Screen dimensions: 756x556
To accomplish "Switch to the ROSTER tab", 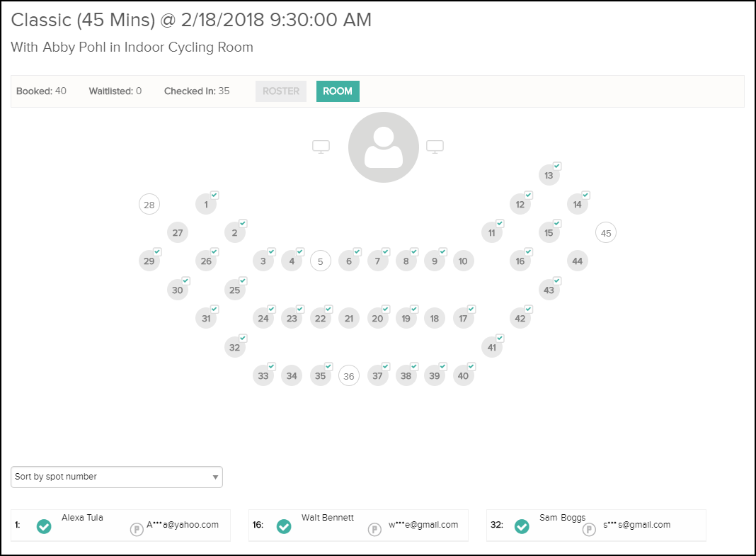I will click(x=280, y=91).
